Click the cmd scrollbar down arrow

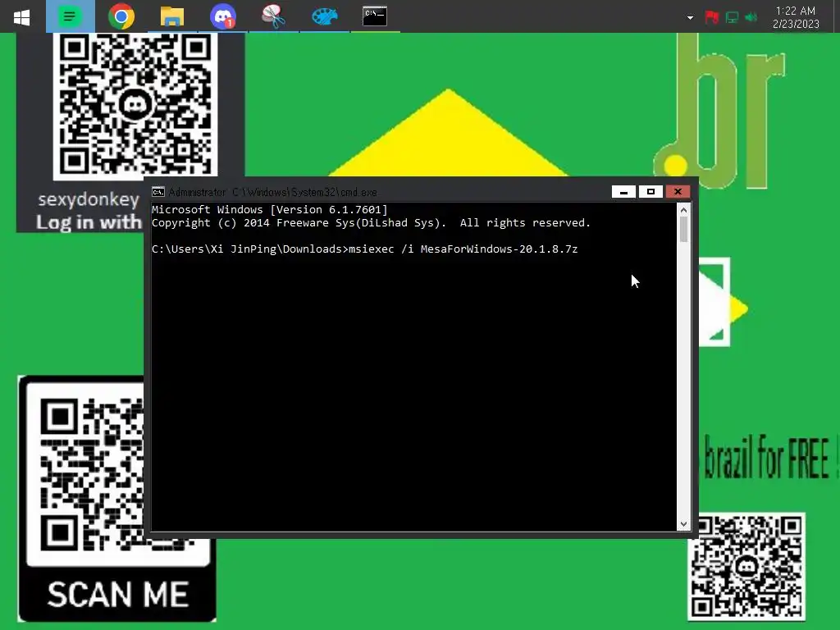[683, 524]
